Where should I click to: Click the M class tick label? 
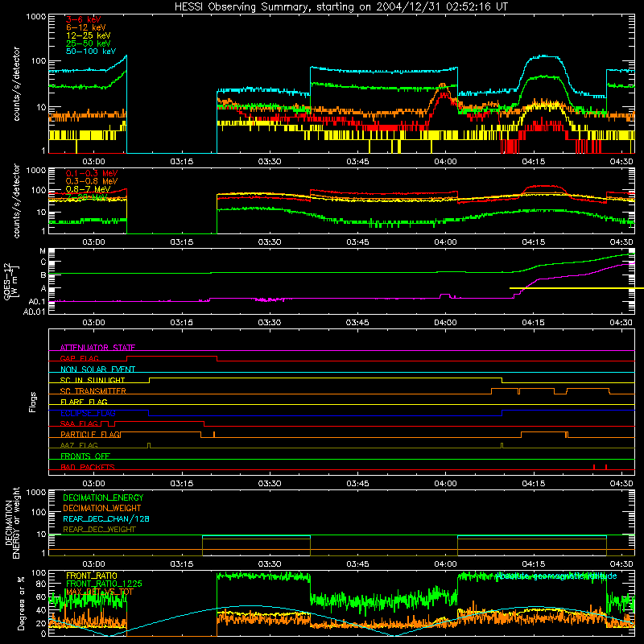(x=43, y=251)
